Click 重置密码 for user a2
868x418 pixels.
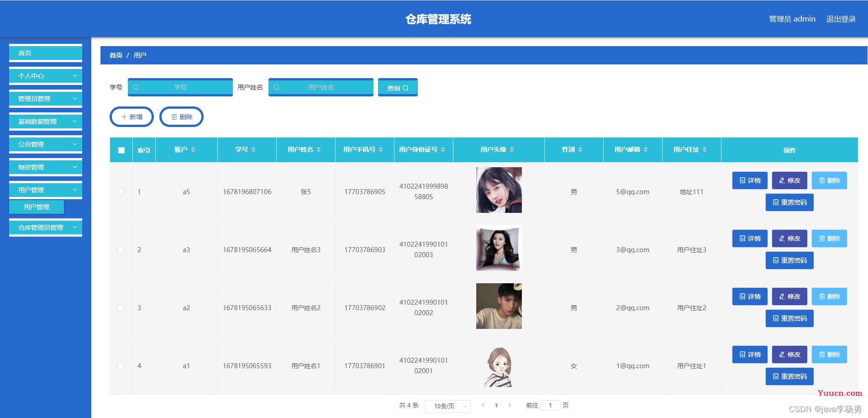(789, 318)
